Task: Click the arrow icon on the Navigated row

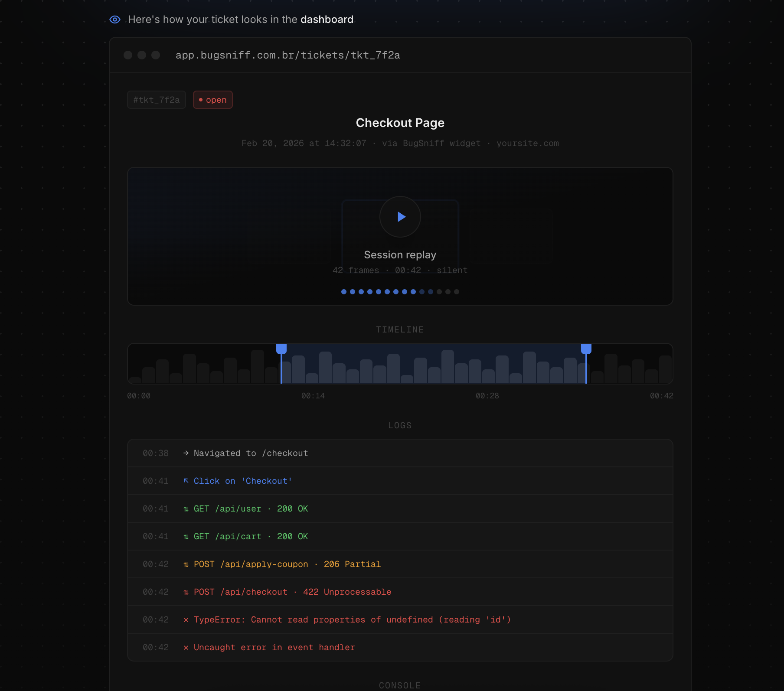Action: 186,453
